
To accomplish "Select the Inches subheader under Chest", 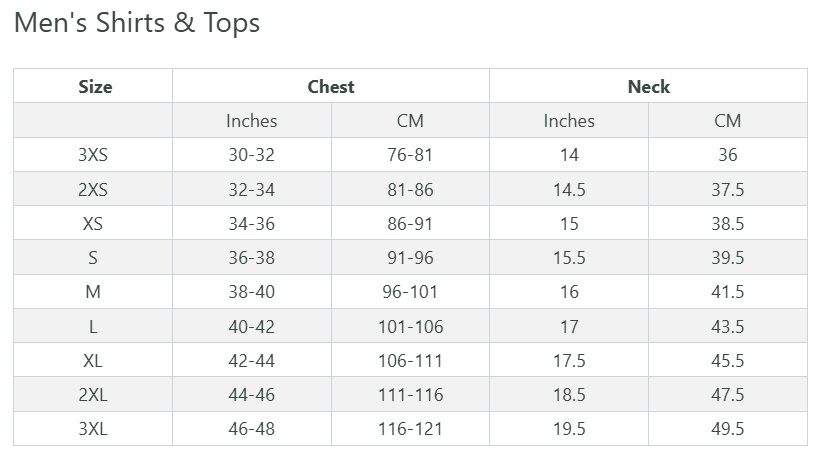I will pos(252,121).
